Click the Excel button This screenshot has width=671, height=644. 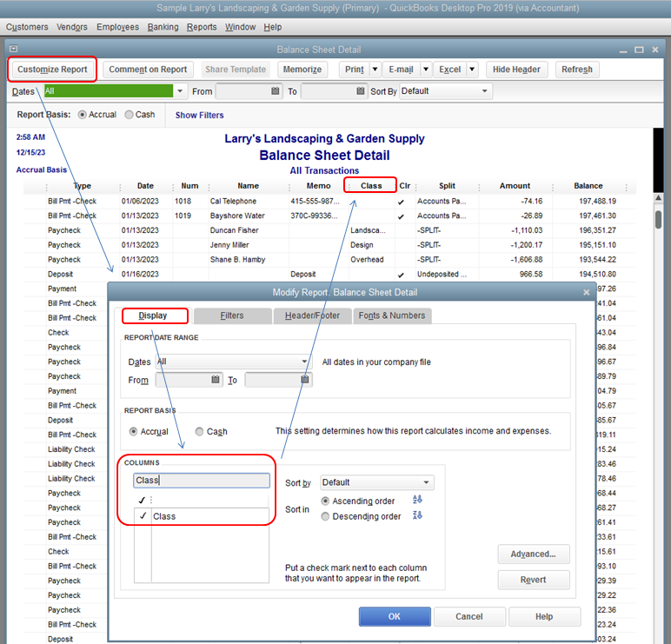[449, 70]
